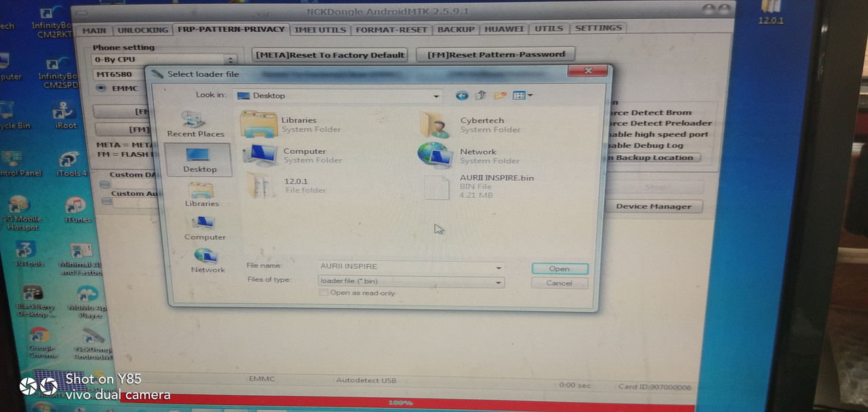This screenshot has height=412, width=868.
Task: Expand the Look in dropdown
Action: pos(436,96)
